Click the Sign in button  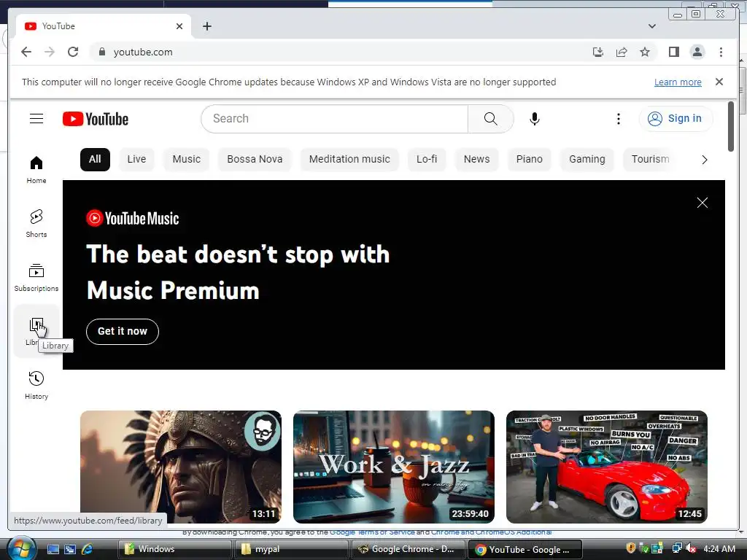click(676, 119)
